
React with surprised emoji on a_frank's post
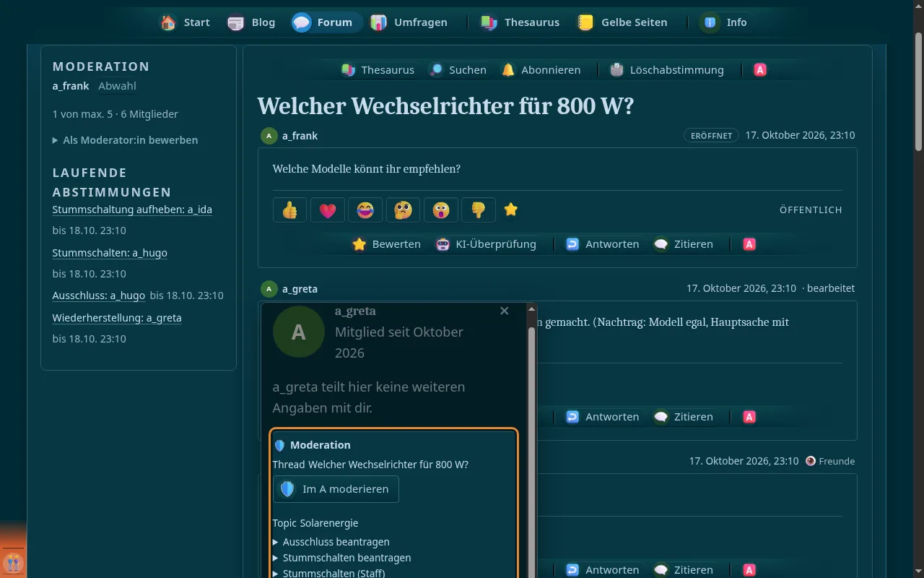click(440, 210)
